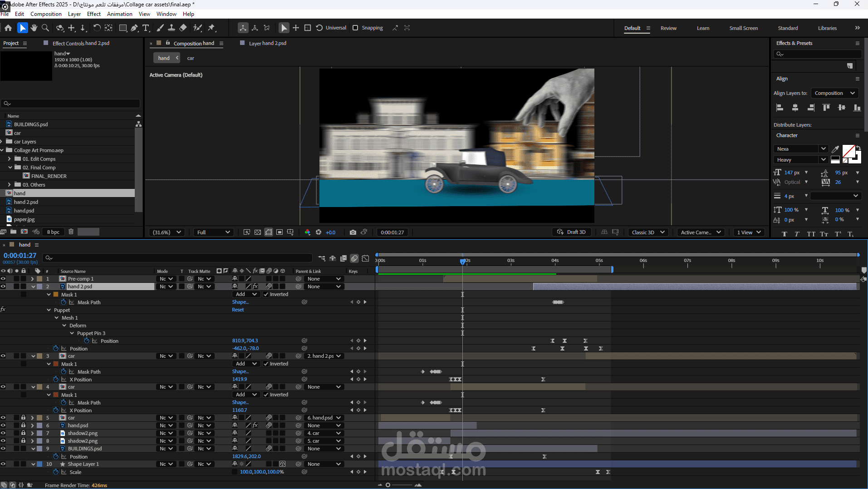
Task: Click Shape... for hand 2.psd Mask Path
Action: click(x=240, y=302)
